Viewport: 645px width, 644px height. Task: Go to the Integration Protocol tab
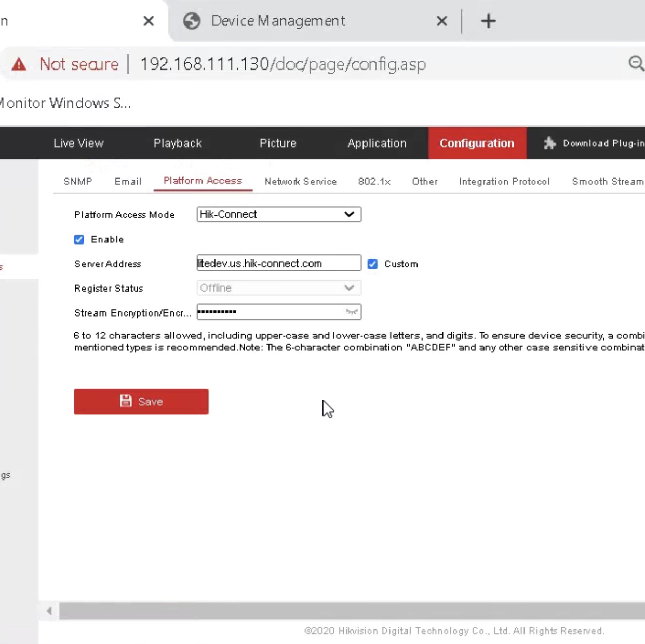[504, 182]
